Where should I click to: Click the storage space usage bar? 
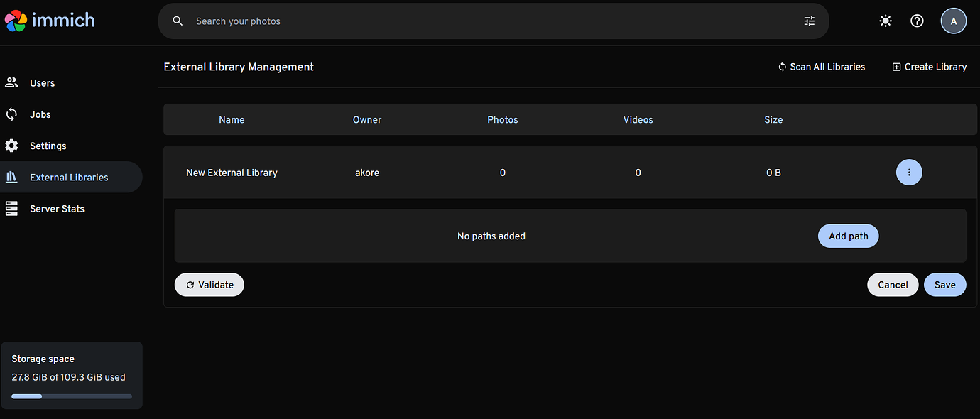pos(71,396)
